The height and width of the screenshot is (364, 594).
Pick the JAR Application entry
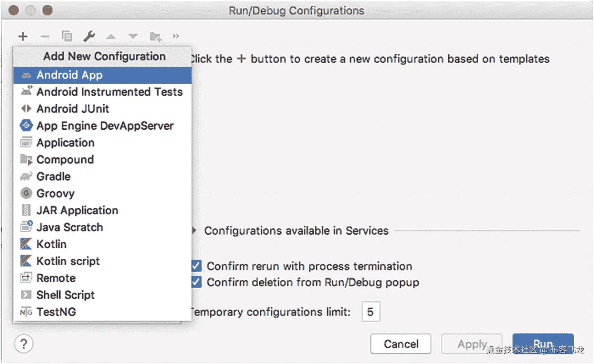(x=77, y=210)
